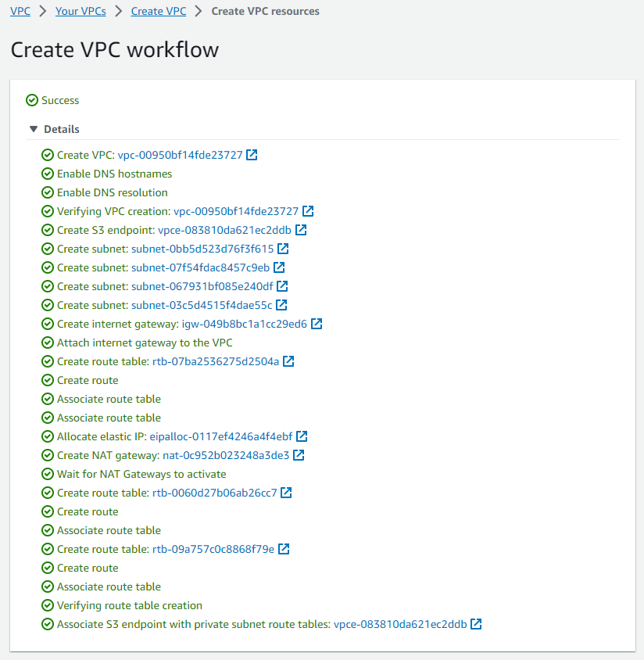Return to Create VPC breadcrumb page

[159, 11]
